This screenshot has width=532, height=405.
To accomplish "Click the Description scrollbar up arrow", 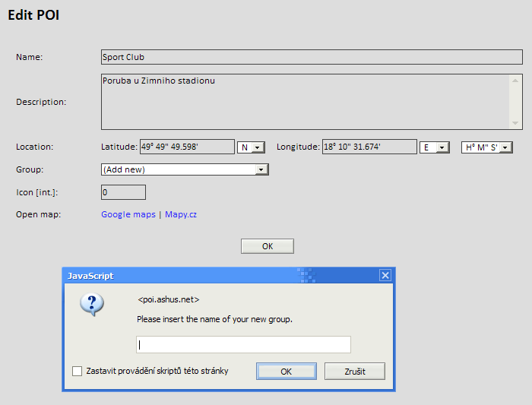I will [x=516, y=80].
